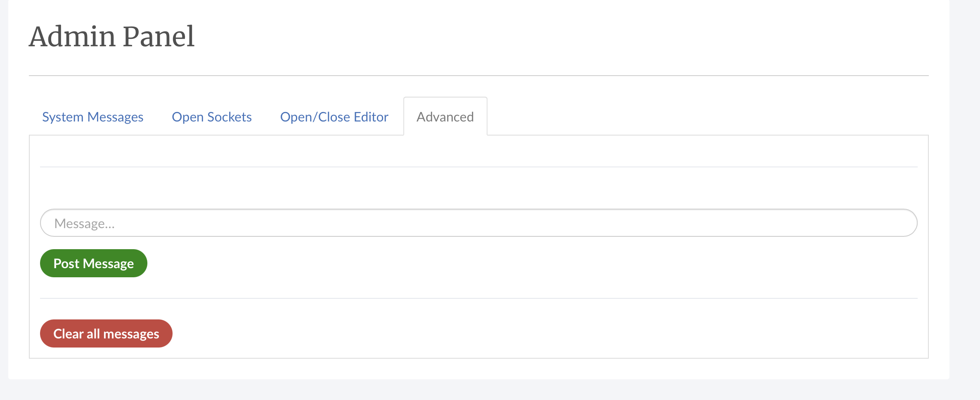Submit a message with Post Message

point(93,263)
